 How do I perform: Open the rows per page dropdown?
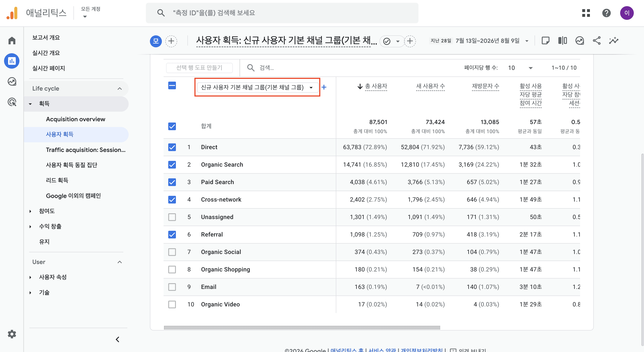click(x=520, y=68)
